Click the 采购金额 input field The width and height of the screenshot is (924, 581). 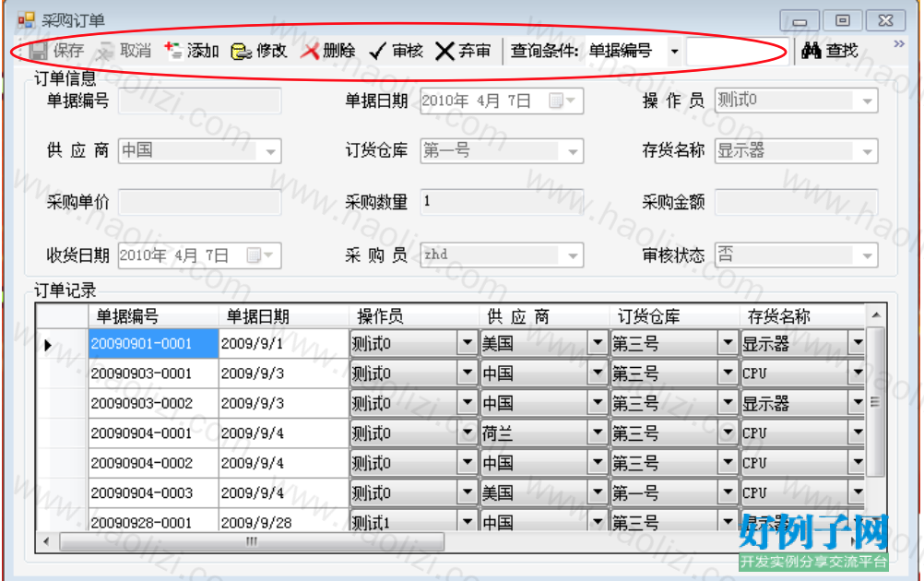[x=796, y=202]
